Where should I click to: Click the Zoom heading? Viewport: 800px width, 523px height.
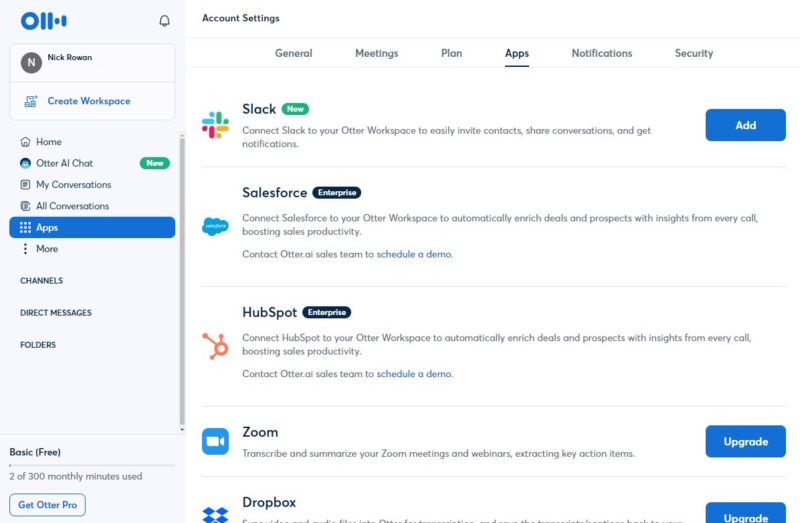point(260,432)
